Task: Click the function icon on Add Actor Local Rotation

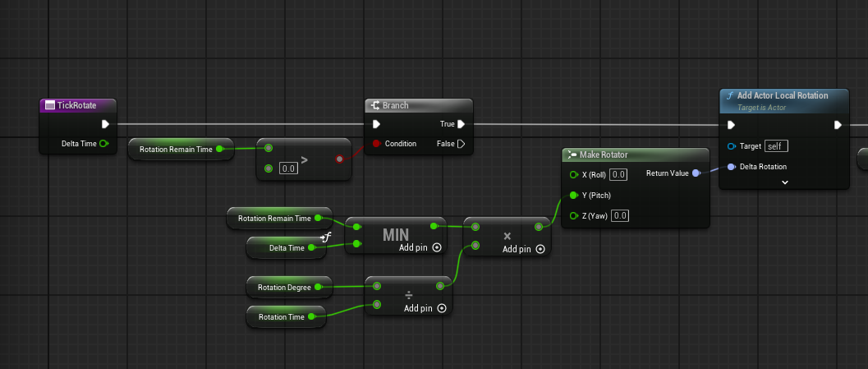Action: tap(729, 95)
